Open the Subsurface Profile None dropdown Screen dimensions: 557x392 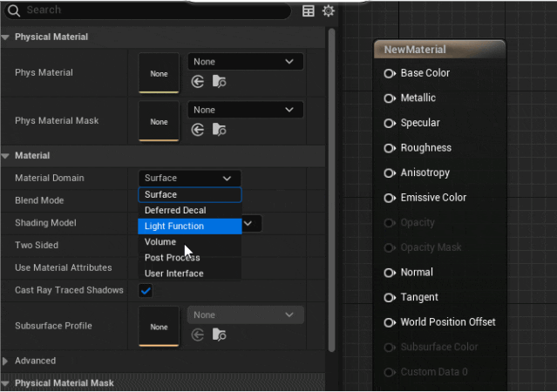tap(246, 315)
